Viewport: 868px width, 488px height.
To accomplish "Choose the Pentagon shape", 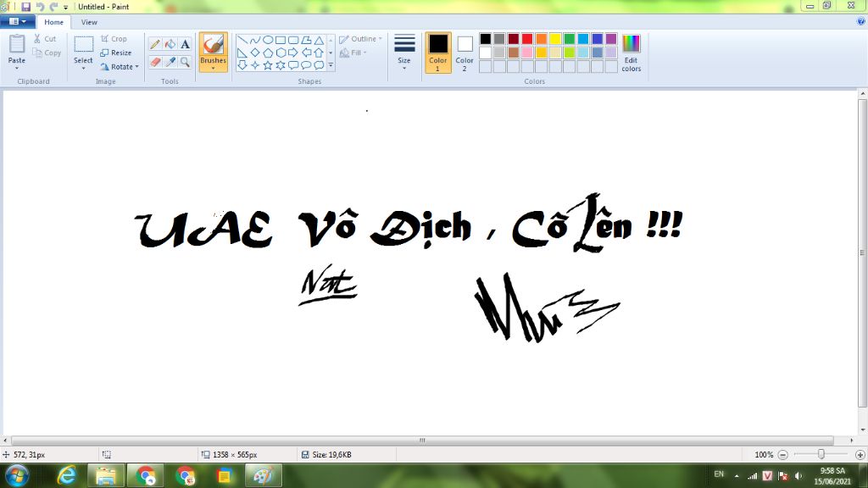I will click(x=267, y=53).
